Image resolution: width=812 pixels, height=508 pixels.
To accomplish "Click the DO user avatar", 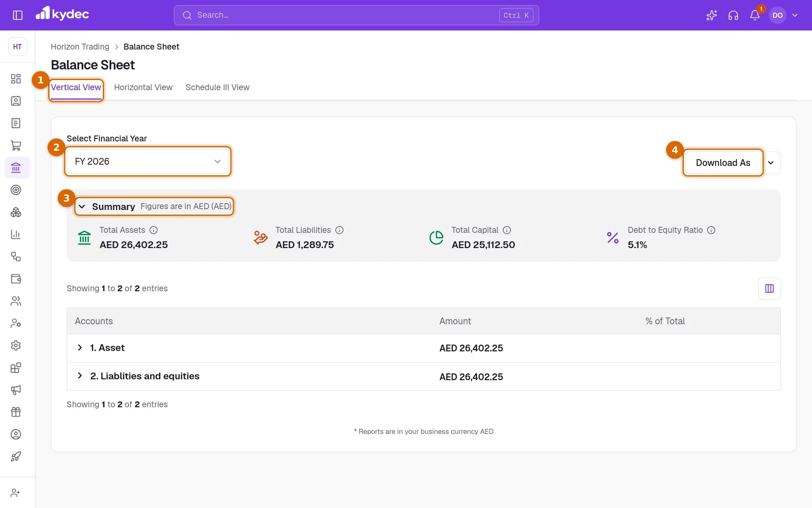I will click(x=777, y=15).
